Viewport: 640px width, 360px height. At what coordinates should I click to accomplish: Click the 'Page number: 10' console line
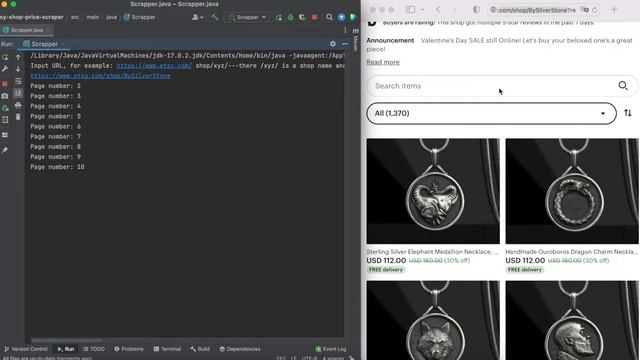point(57,167)
